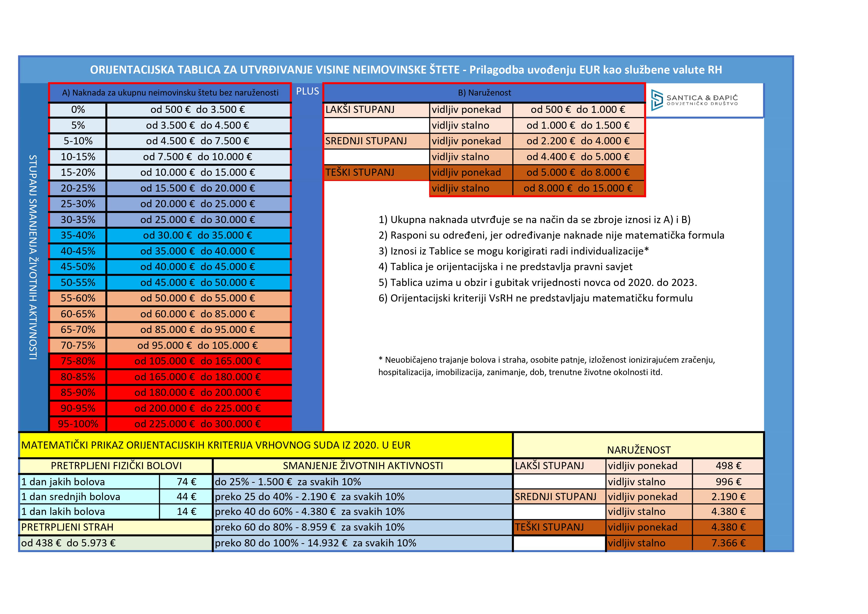The height and width of the screenshot is (614, 868).
Task: Click the PLUS label between tables
Action: click(x=307, y=91)
